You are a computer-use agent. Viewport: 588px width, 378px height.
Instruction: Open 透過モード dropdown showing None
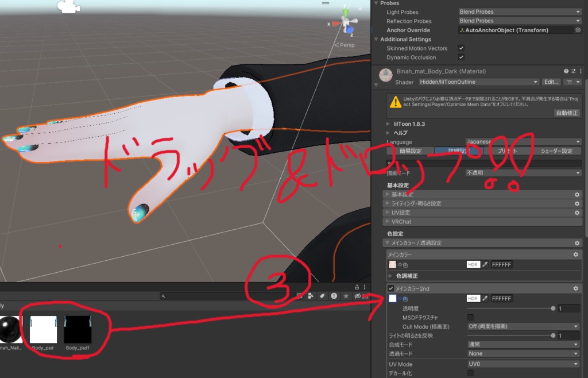click(x=524, y=354)
